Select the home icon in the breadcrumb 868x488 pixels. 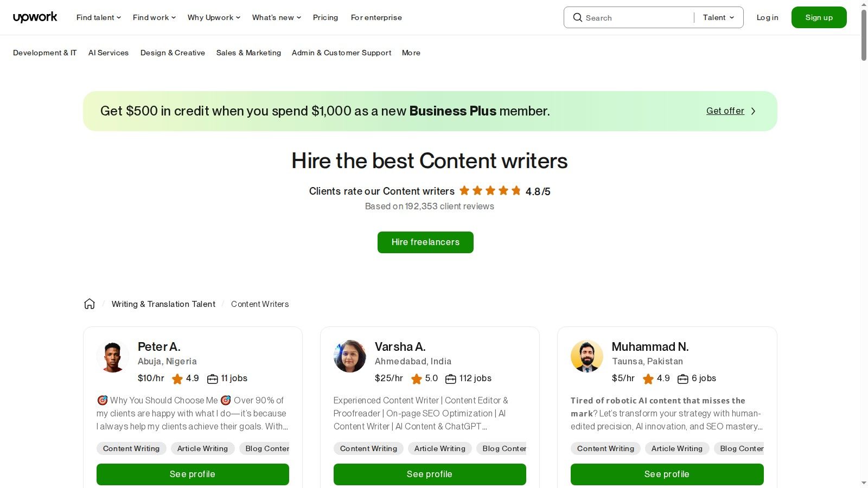coord(89,304)
